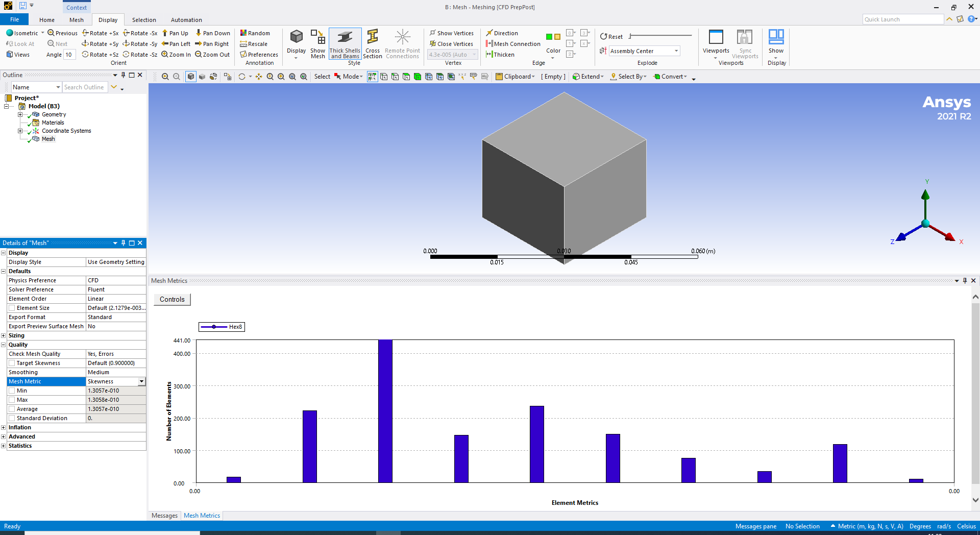980x535 pixels.
Task: Open the Messages tab
Action: pyautogui.click(x=164, y=516)
